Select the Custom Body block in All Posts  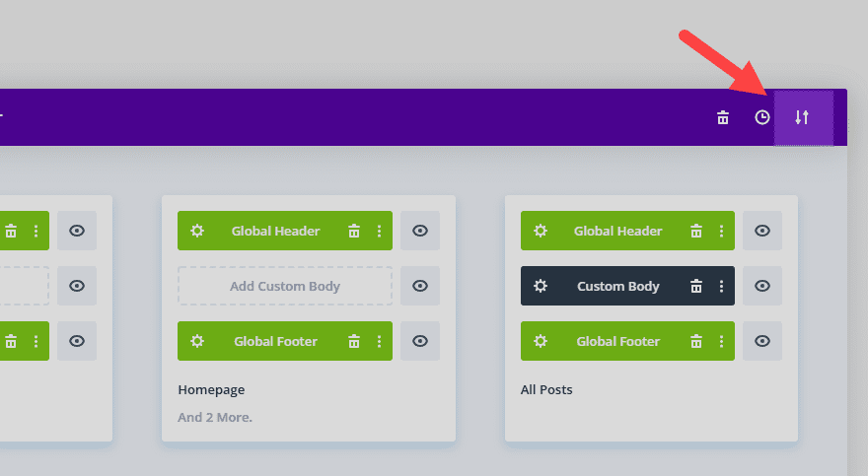617,286
